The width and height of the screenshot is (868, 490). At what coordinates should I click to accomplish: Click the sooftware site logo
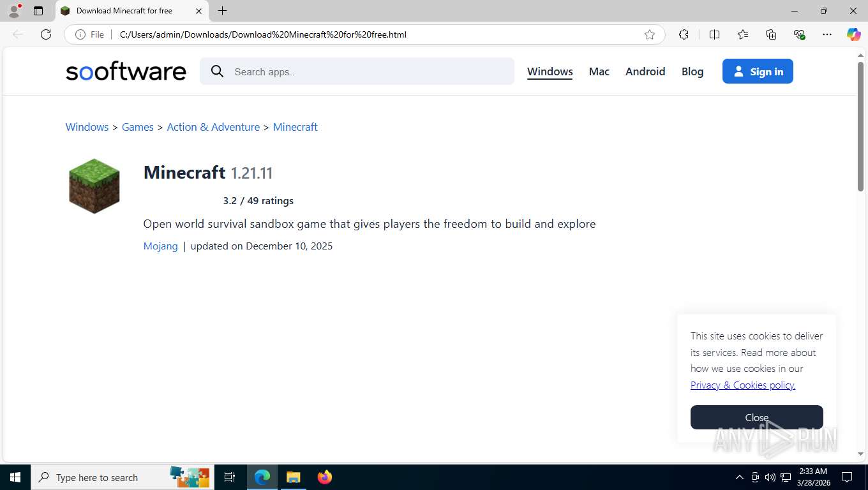tap(126, 71)
